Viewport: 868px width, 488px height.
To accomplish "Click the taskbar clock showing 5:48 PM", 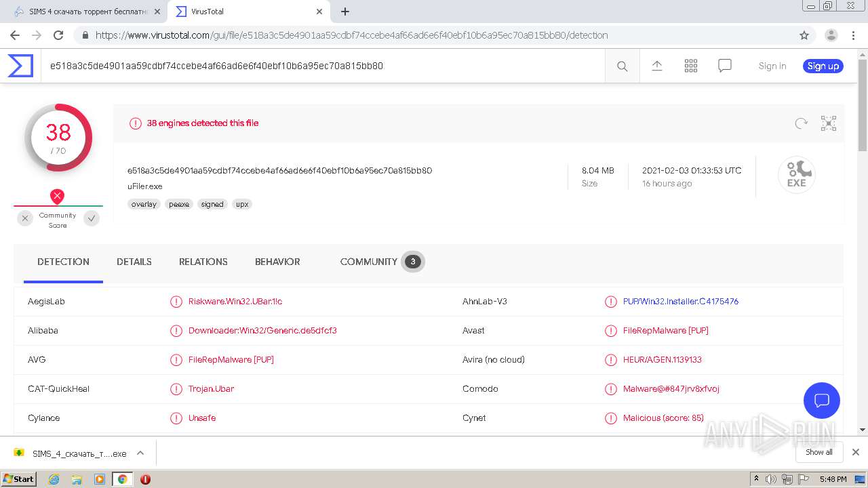I will 833,479.
